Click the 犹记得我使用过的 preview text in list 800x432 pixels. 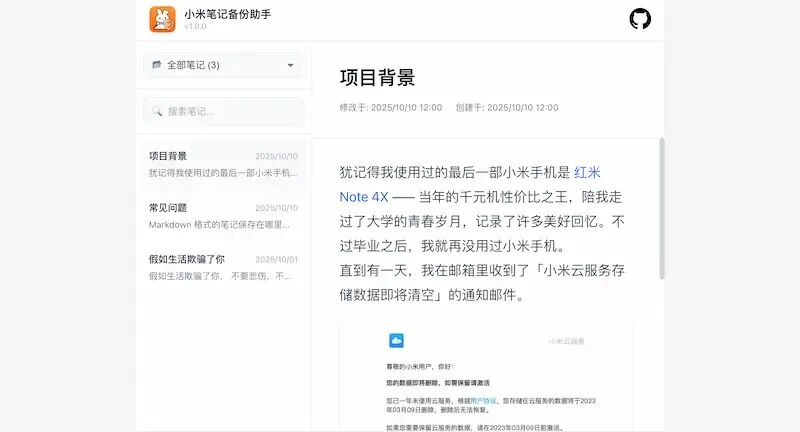(223, 173)
